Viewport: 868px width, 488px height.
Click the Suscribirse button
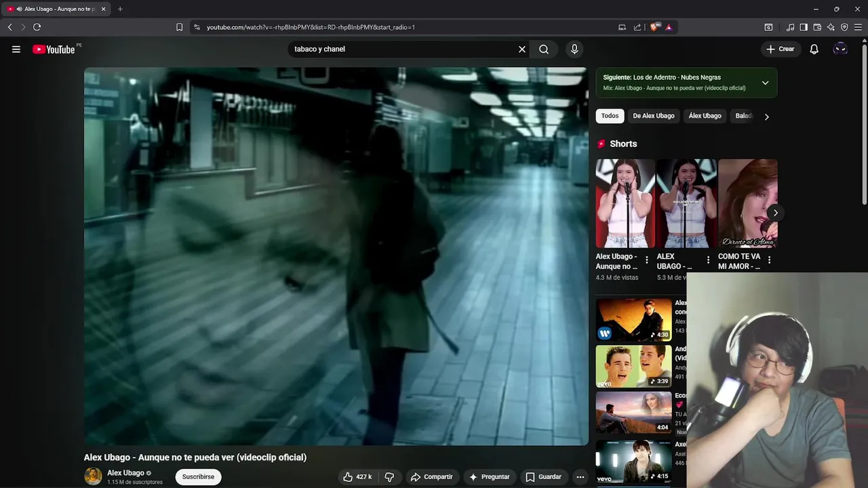tap(198, 477)
